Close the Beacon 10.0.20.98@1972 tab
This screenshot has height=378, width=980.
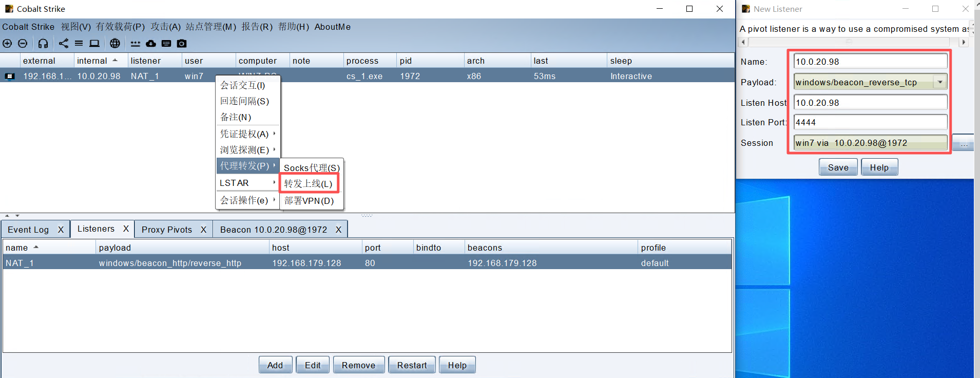click(338, 230)
